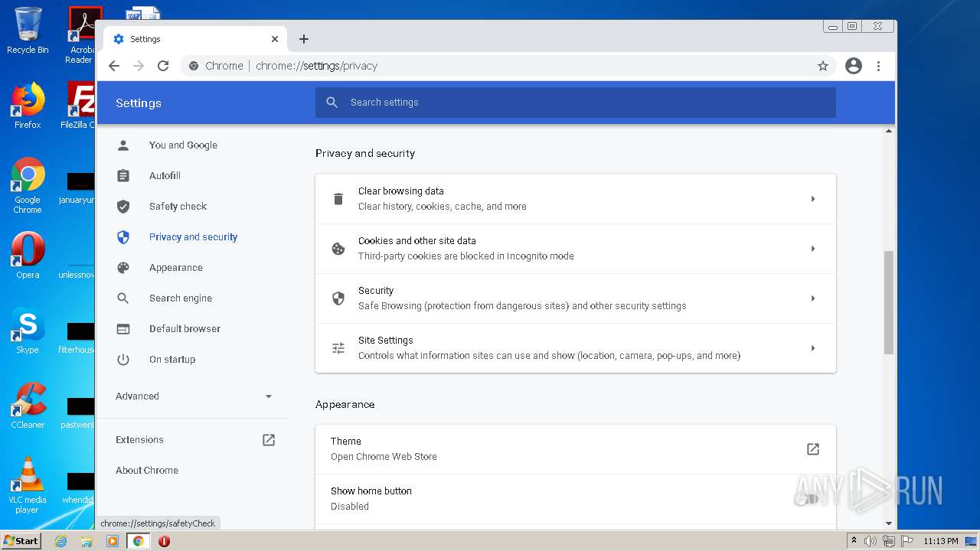Open a new tab with plus button
The height and width of the screenshot is (551, 980).
click(x=304, y=39)
